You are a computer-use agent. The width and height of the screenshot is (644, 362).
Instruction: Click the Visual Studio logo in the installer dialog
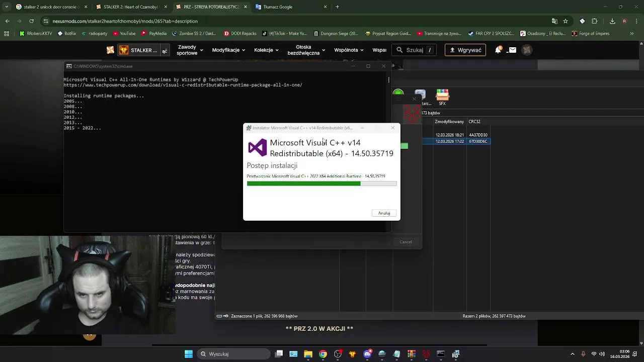pos(257,148)
